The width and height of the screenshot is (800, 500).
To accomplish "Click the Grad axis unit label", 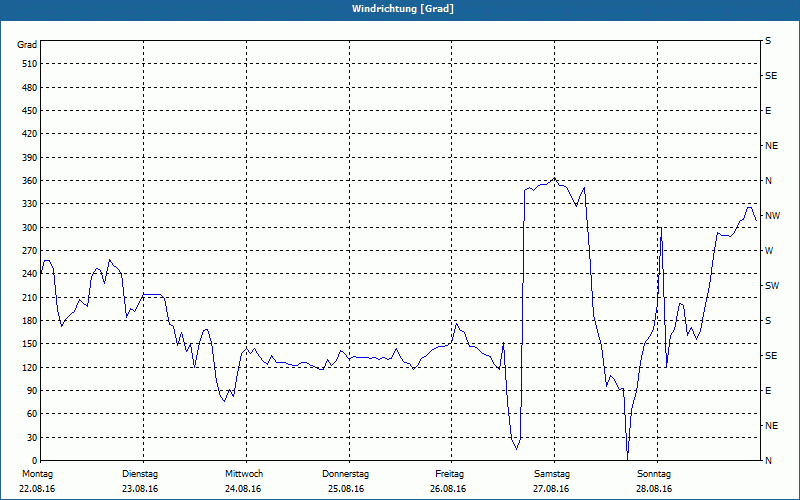I will [27, 45].
